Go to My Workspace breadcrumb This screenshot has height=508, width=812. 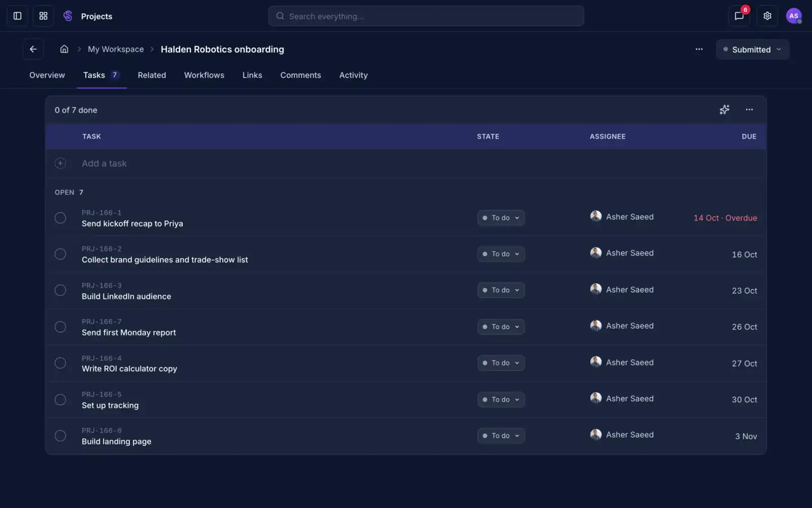(116, 49)
